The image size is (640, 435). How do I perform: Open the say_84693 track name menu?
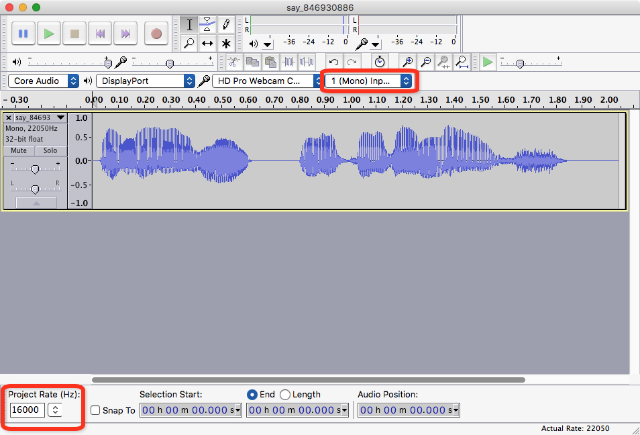click(40, 118)
